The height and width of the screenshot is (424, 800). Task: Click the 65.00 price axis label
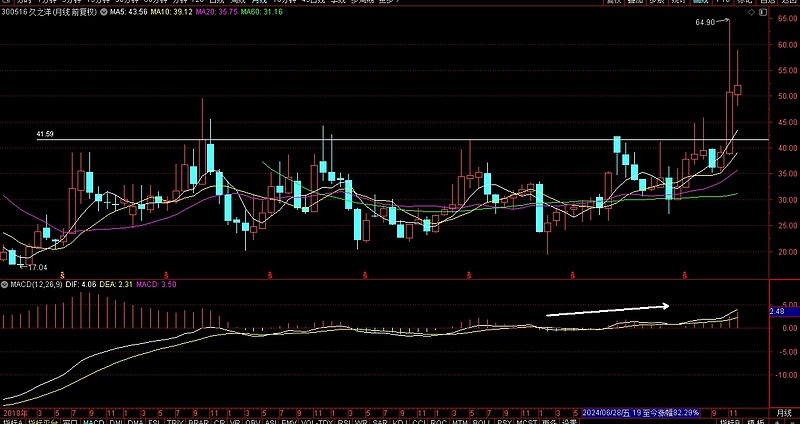click(788, 18)
